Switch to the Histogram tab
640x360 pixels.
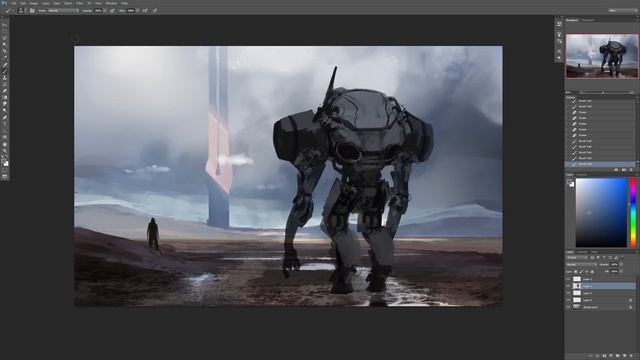(x=588, y=20)
